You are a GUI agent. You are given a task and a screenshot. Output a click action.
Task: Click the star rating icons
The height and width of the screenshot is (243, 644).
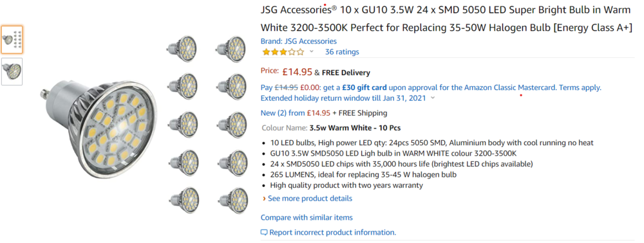283,52
